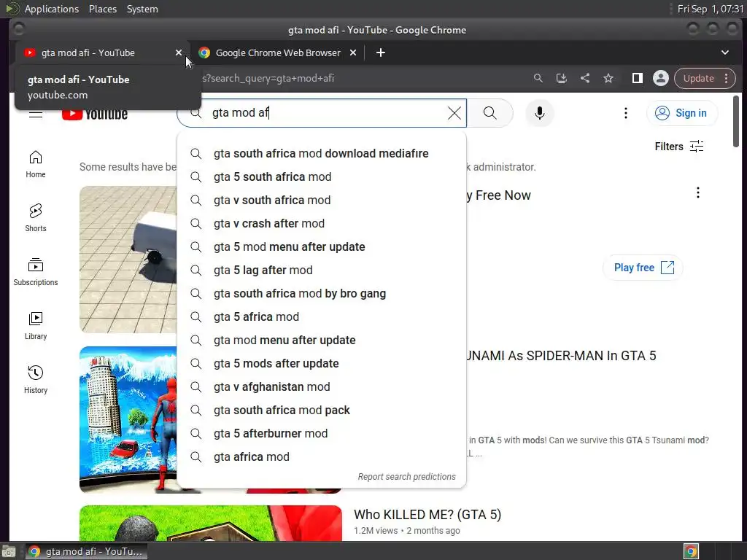Click Report search predictions link
The image size is (747, 560).
(406, 477)
